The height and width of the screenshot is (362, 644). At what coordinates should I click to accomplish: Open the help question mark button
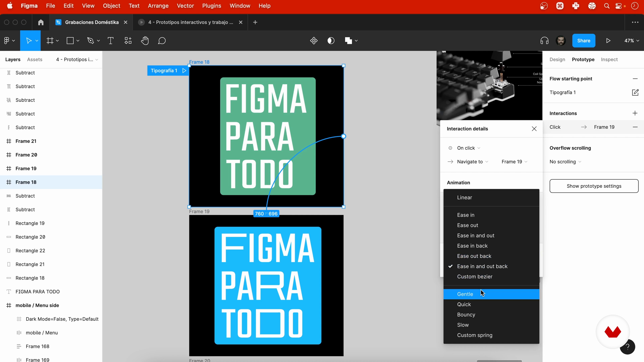628,347
